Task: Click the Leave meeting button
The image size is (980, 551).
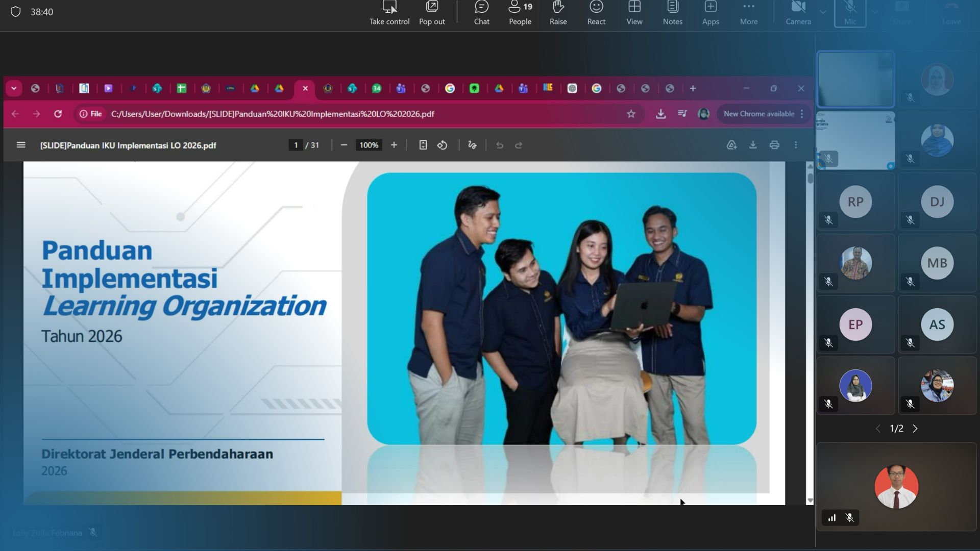Action: (x=951, y=13)
